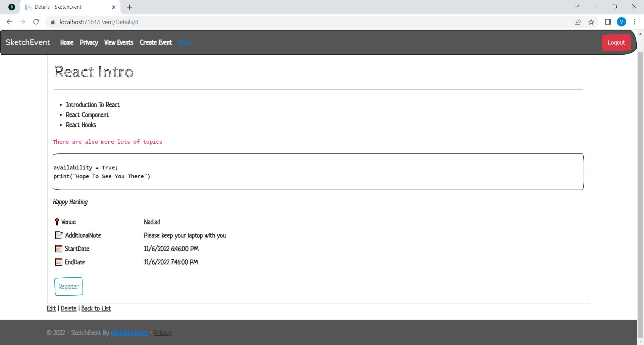Select the Details - SketchEvent tab
The image size is (644, 345).
tap(70, 7)
